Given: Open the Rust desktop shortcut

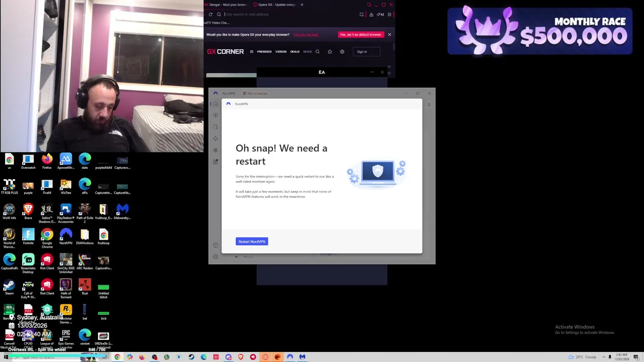Looking at the screenshot, I should coord(85,288).
